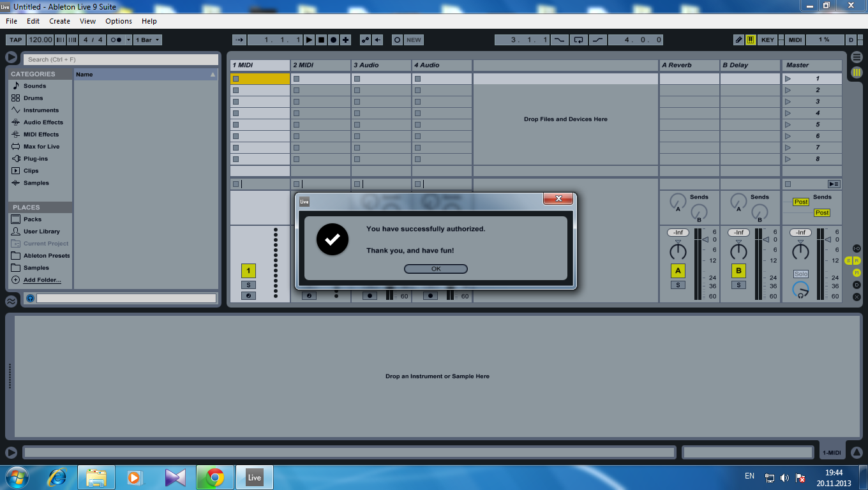868x490 pixels.
Task: Select Max for Live category
Action: tap(41, 147)
